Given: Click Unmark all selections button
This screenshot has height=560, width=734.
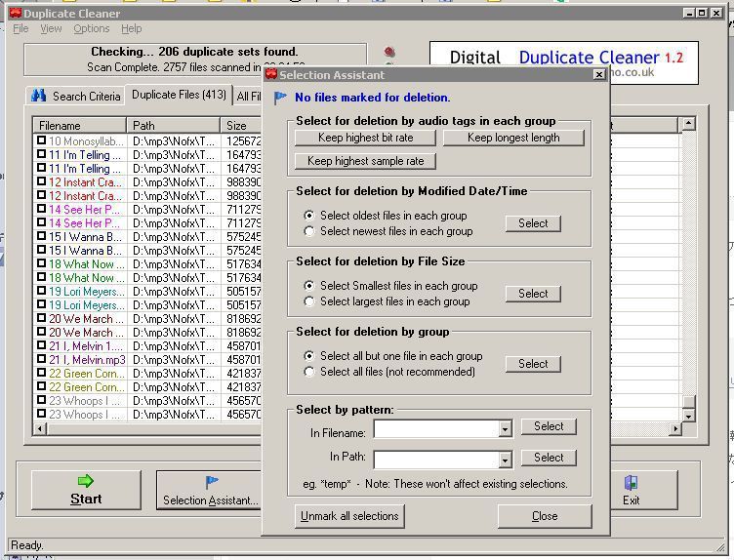Looking at the screenshot, I should 349,516.
